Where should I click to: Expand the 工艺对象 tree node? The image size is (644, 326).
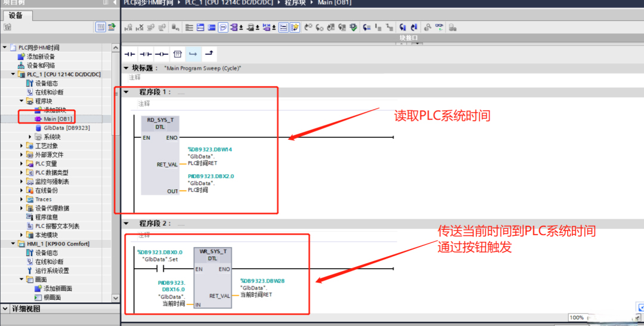click(22, 146)
